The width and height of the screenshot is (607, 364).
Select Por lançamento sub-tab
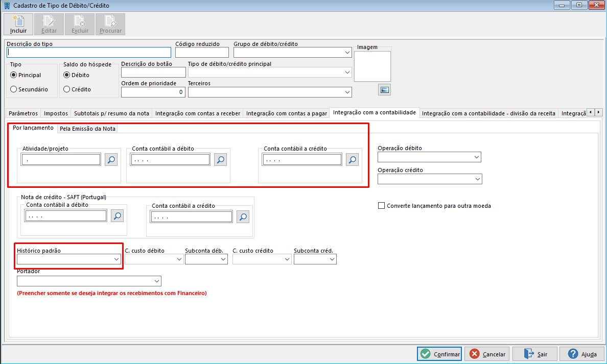pos(33,128)
